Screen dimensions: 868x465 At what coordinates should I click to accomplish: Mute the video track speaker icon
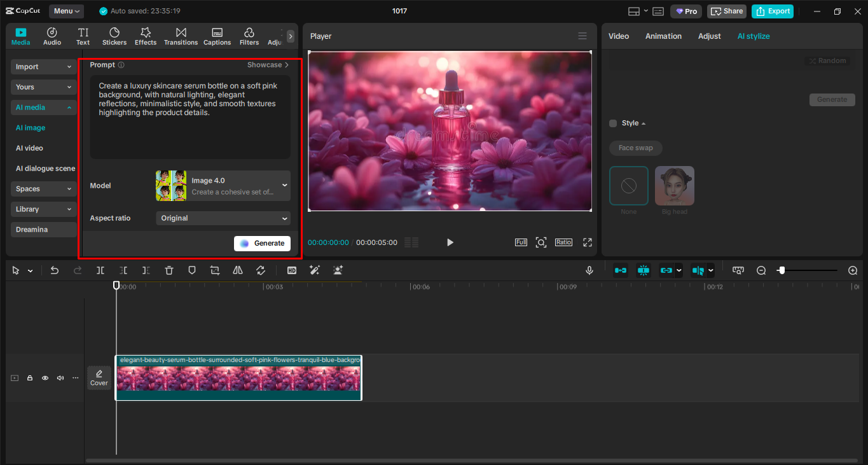coord(60,377)
